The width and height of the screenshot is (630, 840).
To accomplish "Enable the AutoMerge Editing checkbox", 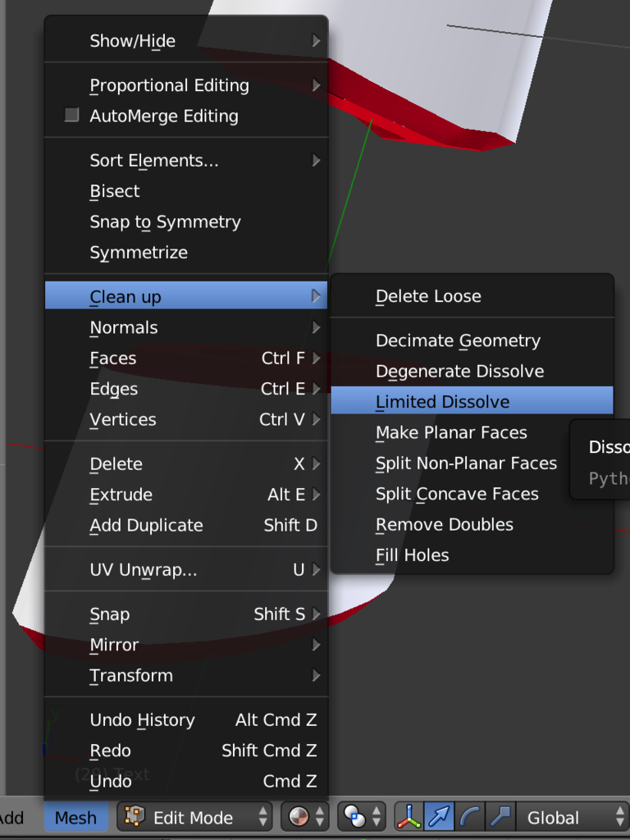I will pos(72,116).
